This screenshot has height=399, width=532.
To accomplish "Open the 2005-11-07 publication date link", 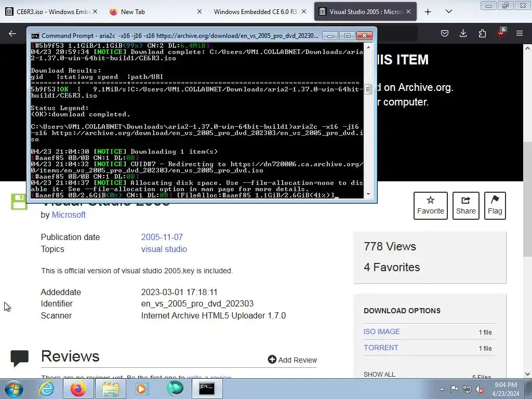I will (162, 237).
